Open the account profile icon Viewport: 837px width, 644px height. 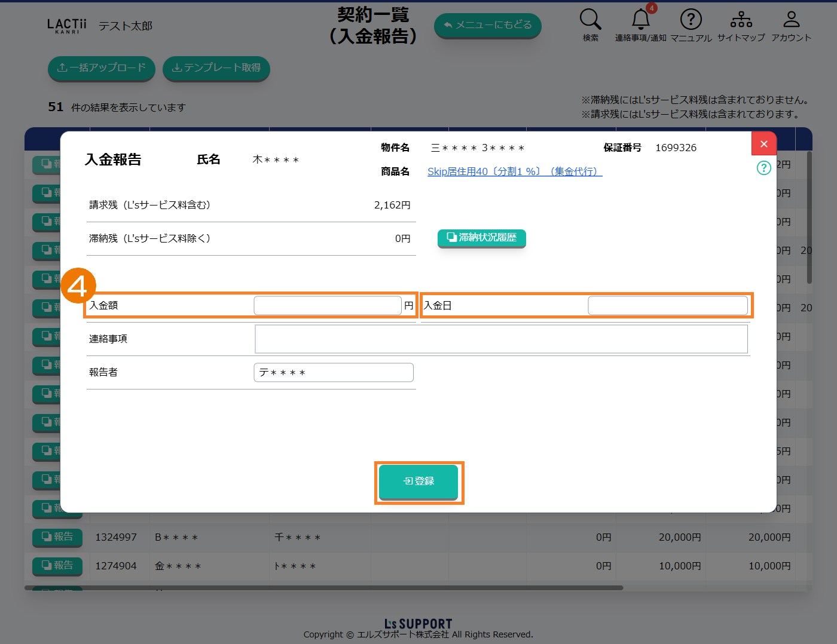point(791,20)
